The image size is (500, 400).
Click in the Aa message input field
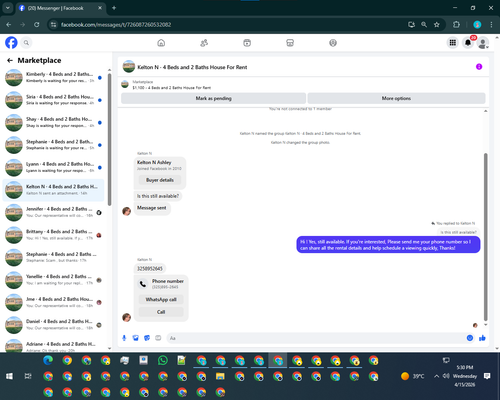click(x=317, y=338)
